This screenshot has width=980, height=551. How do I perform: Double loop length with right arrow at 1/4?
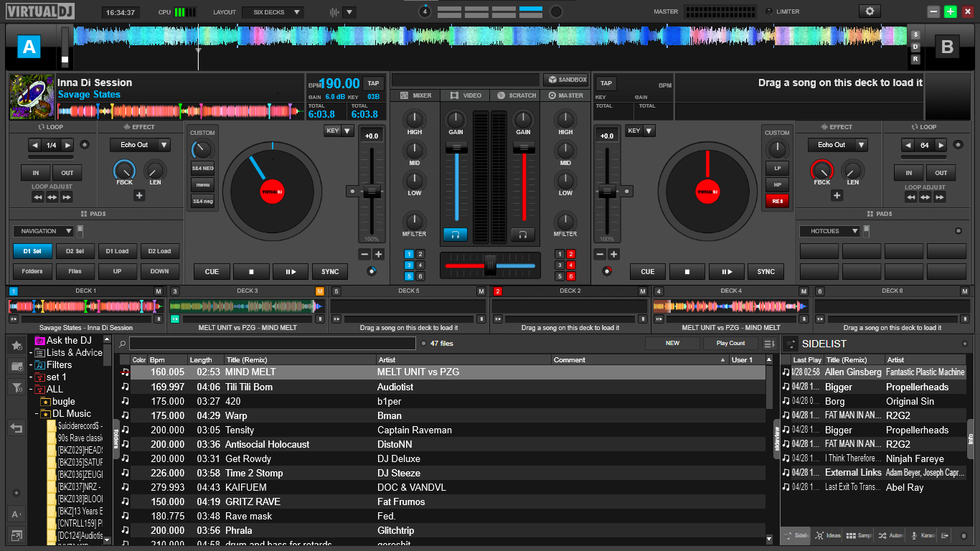tap(68, 145)
